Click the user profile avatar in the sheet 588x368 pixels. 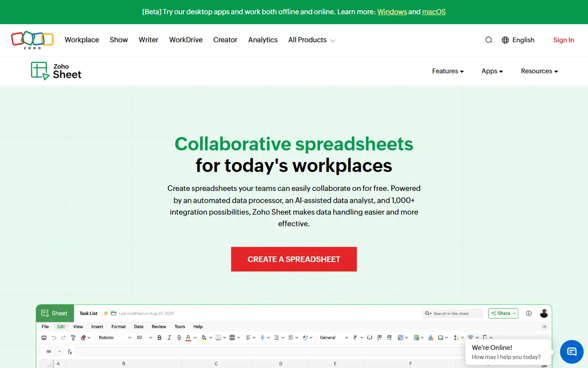coord(544,313)
